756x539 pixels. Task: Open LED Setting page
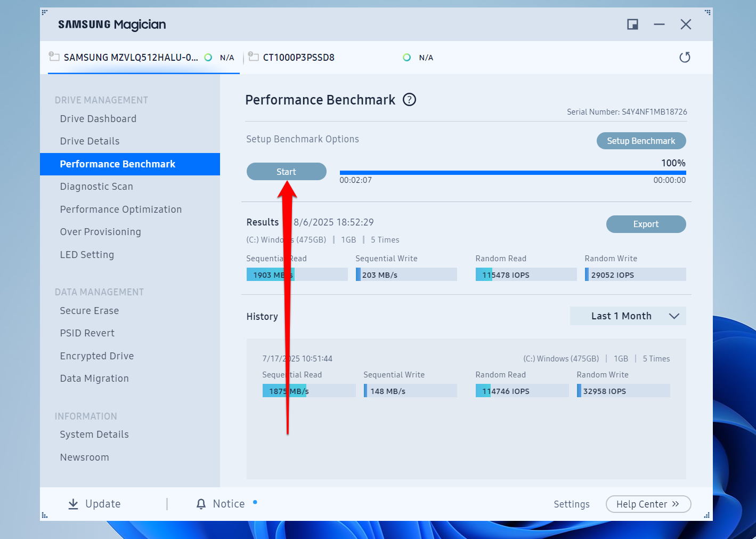[87, 255]
